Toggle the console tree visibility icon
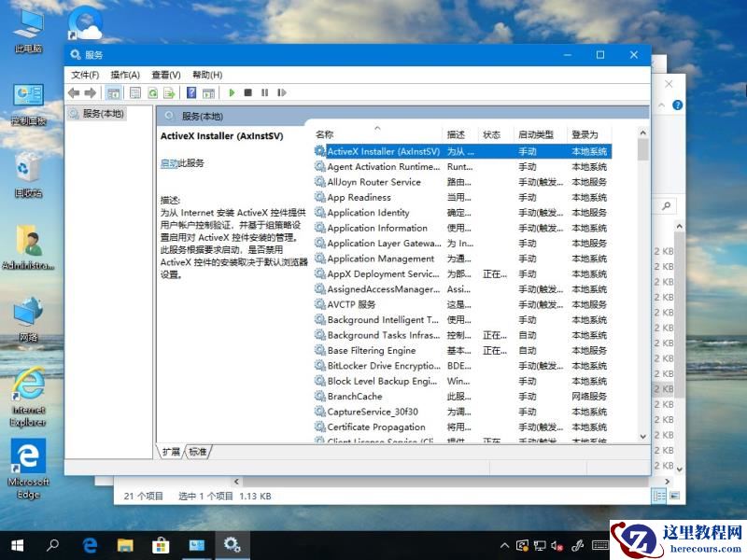The height and width of the screenshot is (560, 747). pos(113,92)
